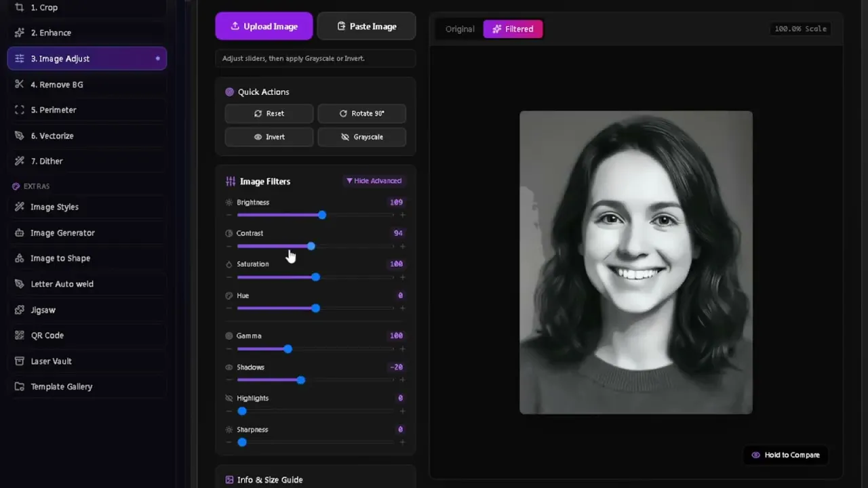This screenshot has height=488, width=868.
Task: Decrease Highlights with the minus stepper
Action: 229,411
